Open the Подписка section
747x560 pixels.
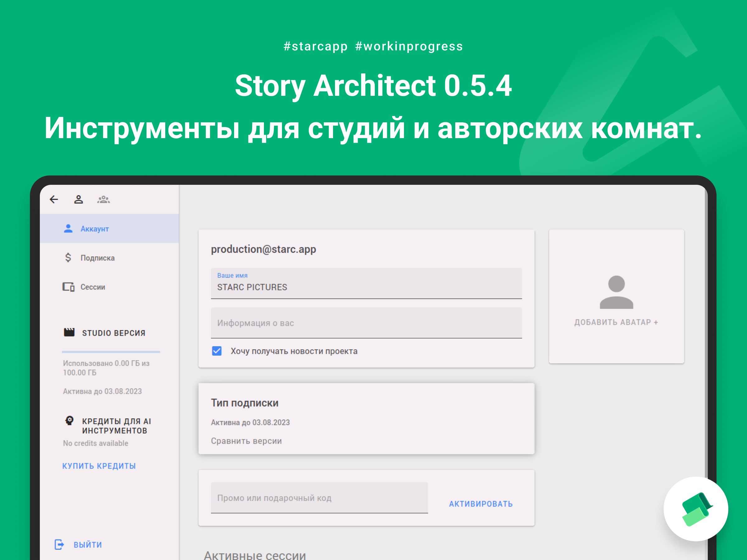[x=110, y=258]
